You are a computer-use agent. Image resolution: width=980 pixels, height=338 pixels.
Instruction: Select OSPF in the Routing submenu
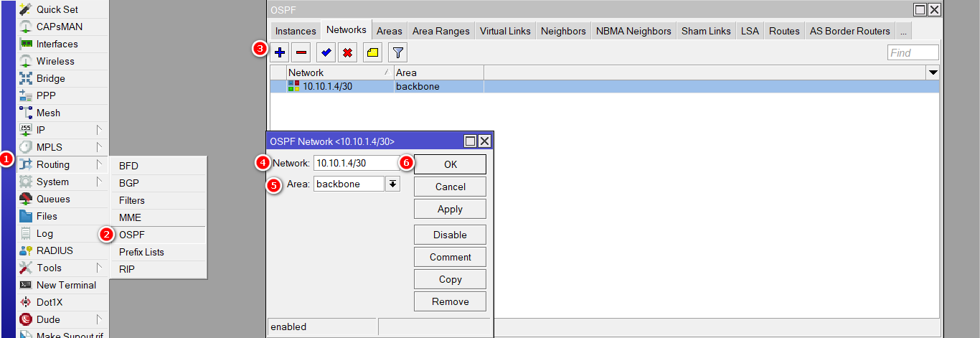(132, 235)
